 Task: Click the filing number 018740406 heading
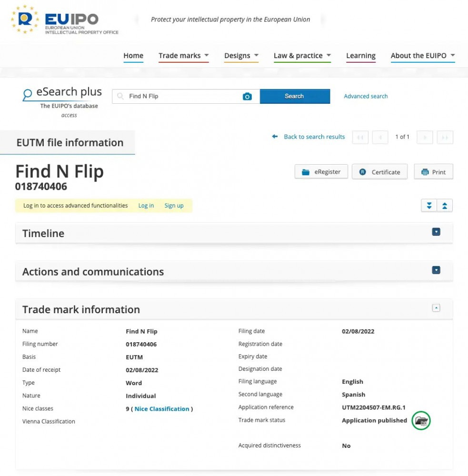click(x=41, y=187)
